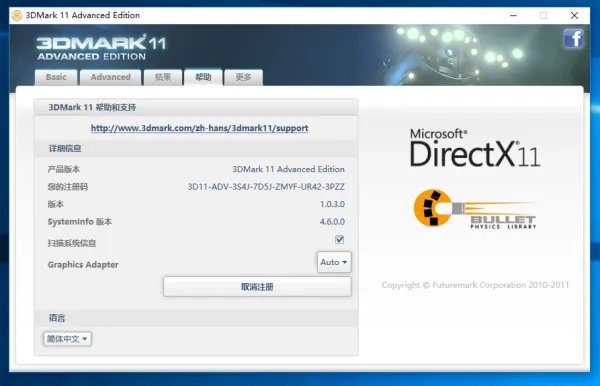The image size is (600, 386).
Task: Click the Futuremark Corporation copyright text
Action: 475,285
